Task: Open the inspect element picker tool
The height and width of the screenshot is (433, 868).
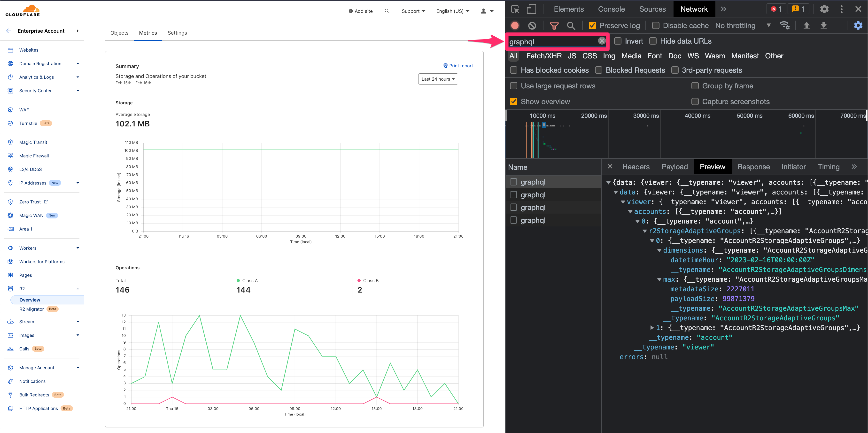Action: click(515, 9)
